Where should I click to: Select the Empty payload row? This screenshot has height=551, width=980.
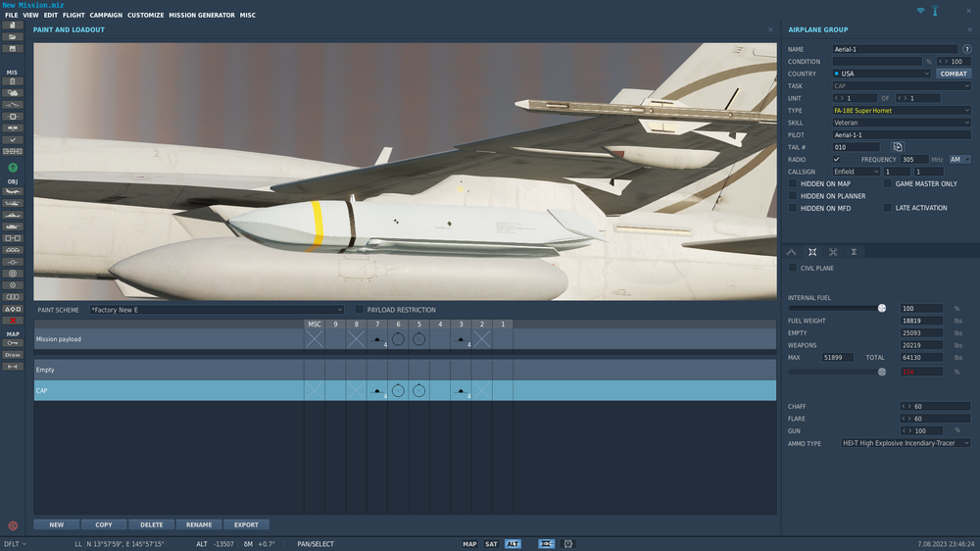pos(405,370)
